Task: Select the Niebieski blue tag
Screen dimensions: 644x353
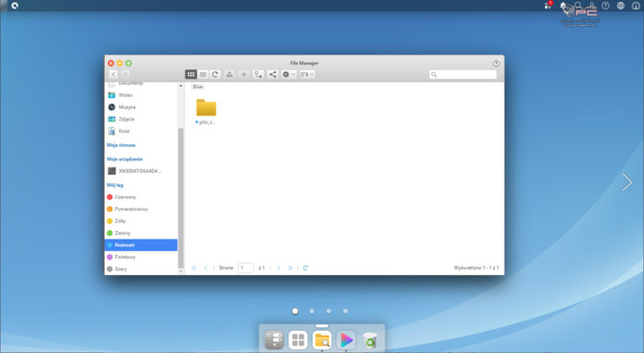Action: [x=141, y=245]
